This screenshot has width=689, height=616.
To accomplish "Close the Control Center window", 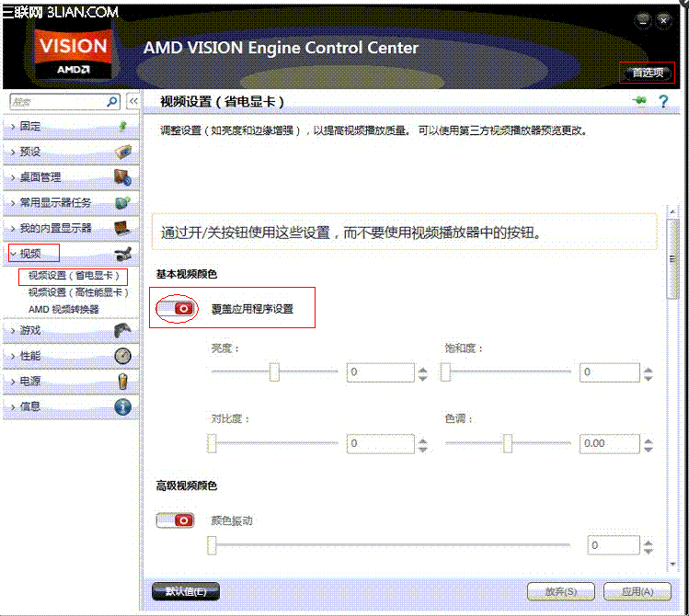I will [x=663, y=20].
